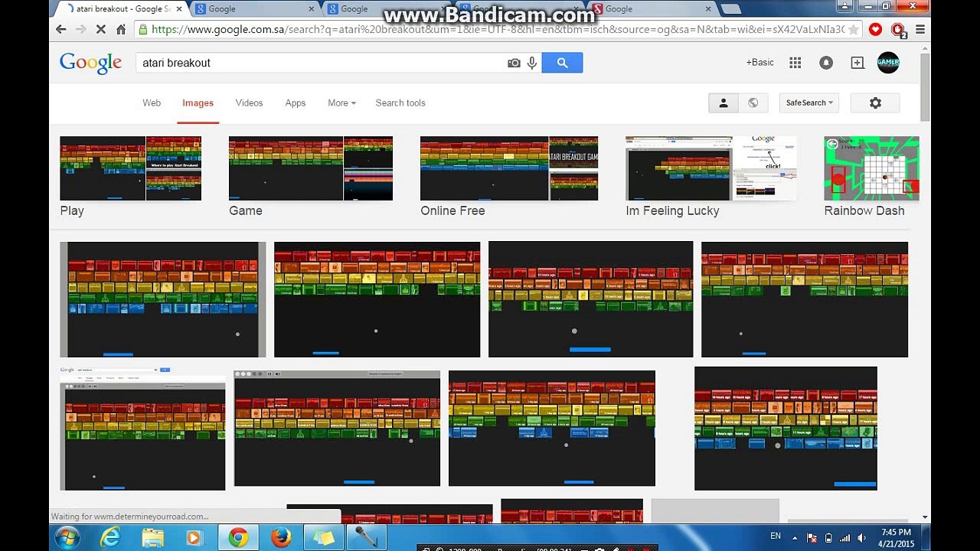Screen dimensions: 980x551
Task: Click the scrollbar down arrow
Action: coord(925,517)
